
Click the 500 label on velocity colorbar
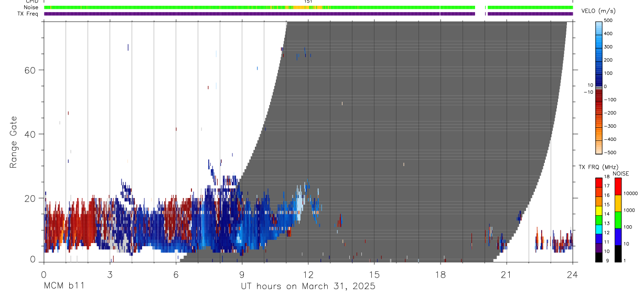pyautogui.click(x=608, y=20)
